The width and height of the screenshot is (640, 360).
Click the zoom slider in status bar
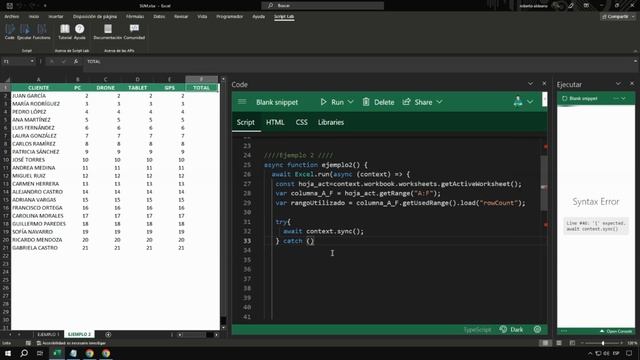[603, 343]
